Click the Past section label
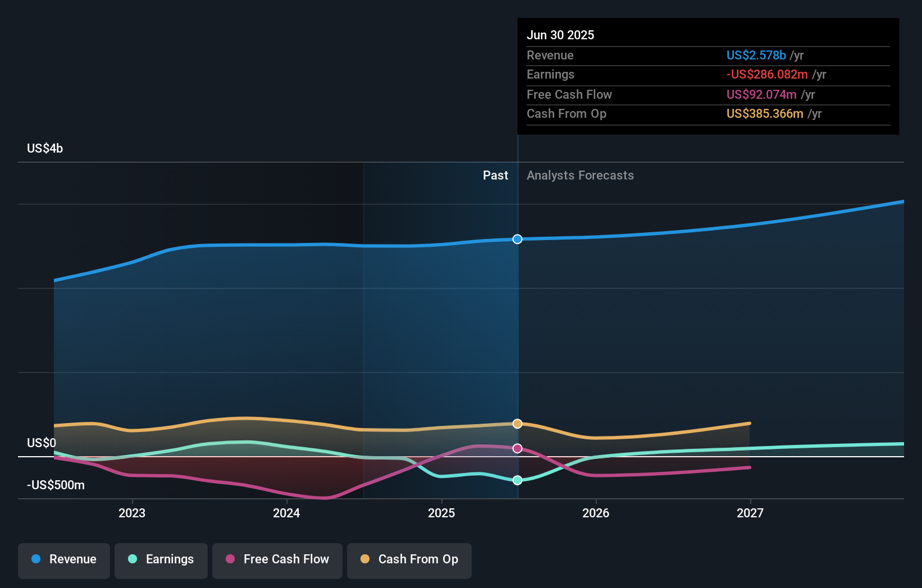922x588 pixels. 495,176
